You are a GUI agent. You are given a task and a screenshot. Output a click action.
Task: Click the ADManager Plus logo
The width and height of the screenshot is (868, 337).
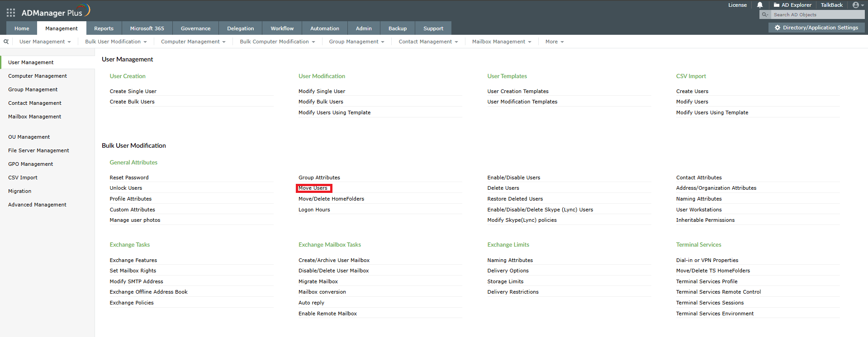pos(55,12)
